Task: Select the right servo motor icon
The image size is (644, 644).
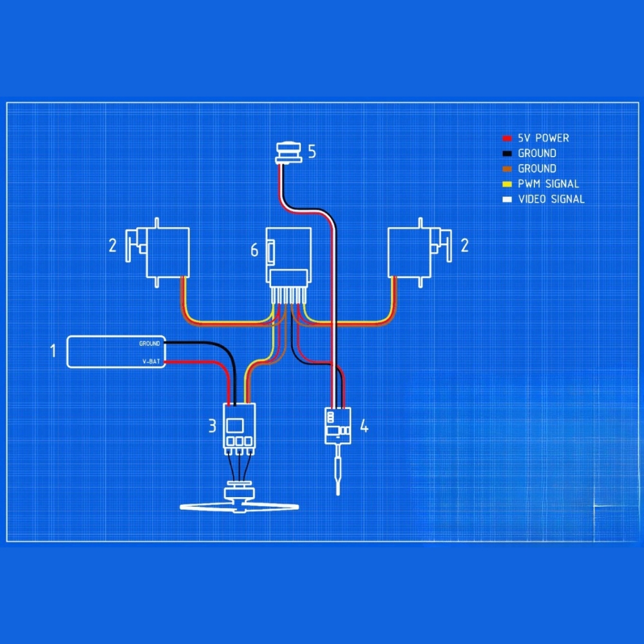Action: (420, 252)
